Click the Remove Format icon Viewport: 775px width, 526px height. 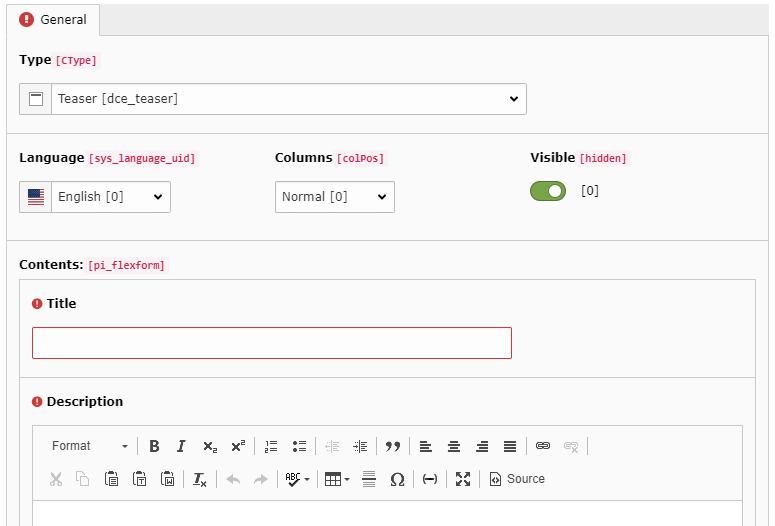tap(200, 479)
